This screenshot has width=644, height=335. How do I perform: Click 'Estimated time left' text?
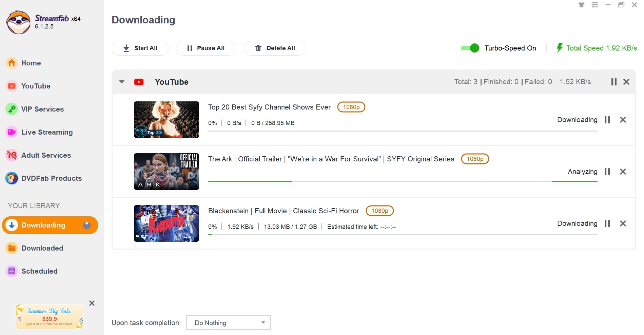(x=362, y=227)
